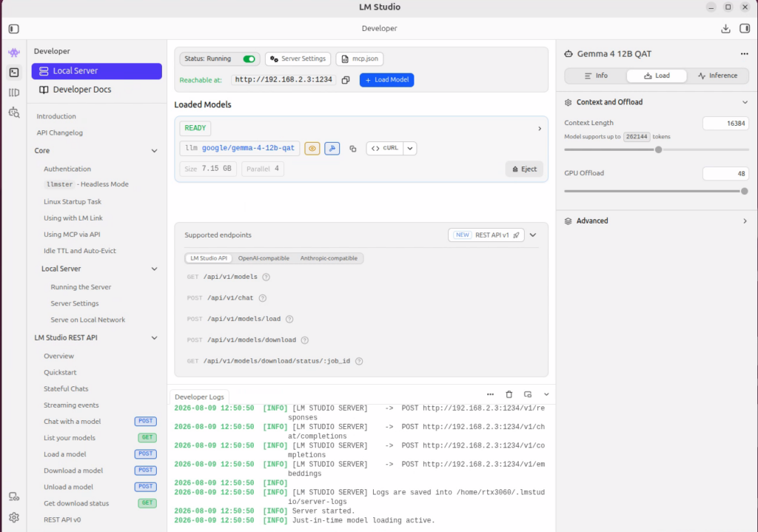Select Local Server in Developer sidebar
758x532 pixels.
point(97,71)
